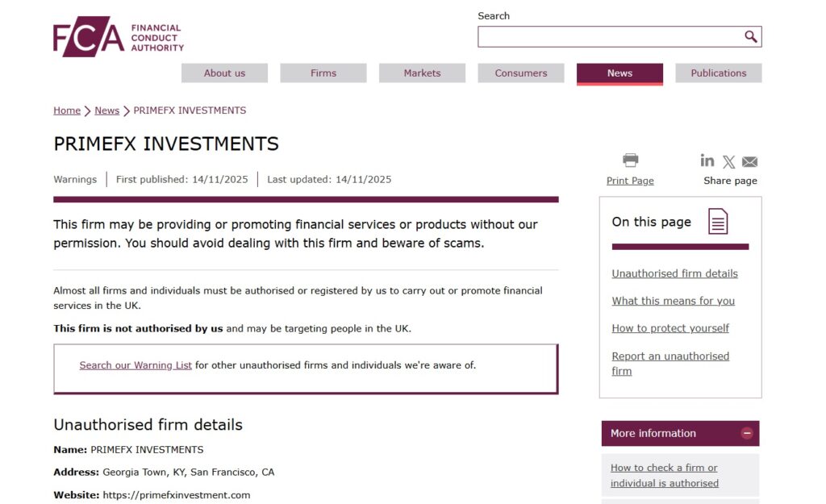
Task: Navigate to Home via the breadcrumb
Action: point(67,110)
